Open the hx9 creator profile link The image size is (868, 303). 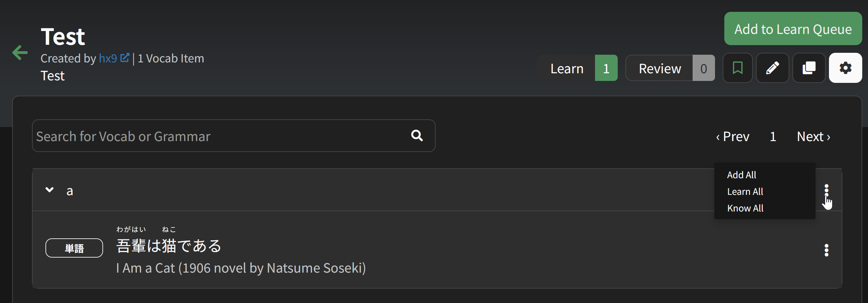coord(108,59)
